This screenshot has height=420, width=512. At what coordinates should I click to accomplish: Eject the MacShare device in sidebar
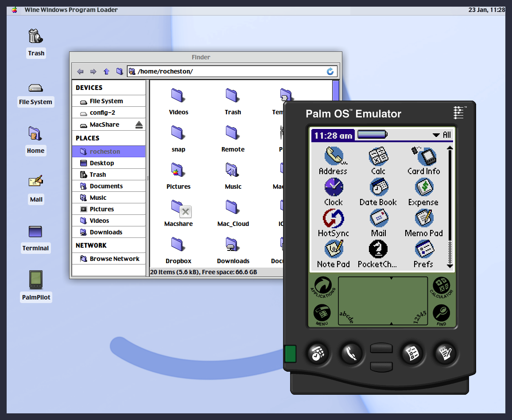pos(139,125)
